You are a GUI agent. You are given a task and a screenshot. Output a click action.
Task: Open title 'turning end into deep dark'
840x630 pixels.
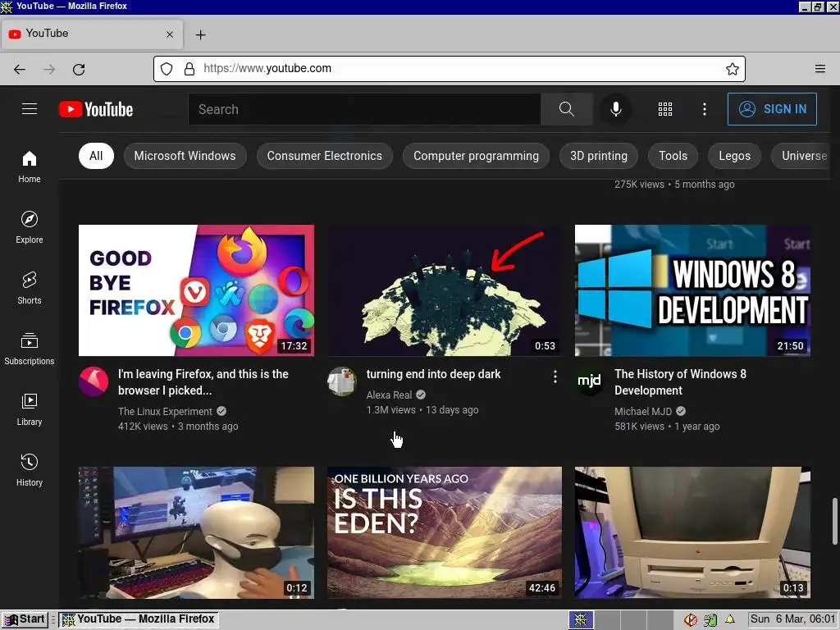pos(433,374)
